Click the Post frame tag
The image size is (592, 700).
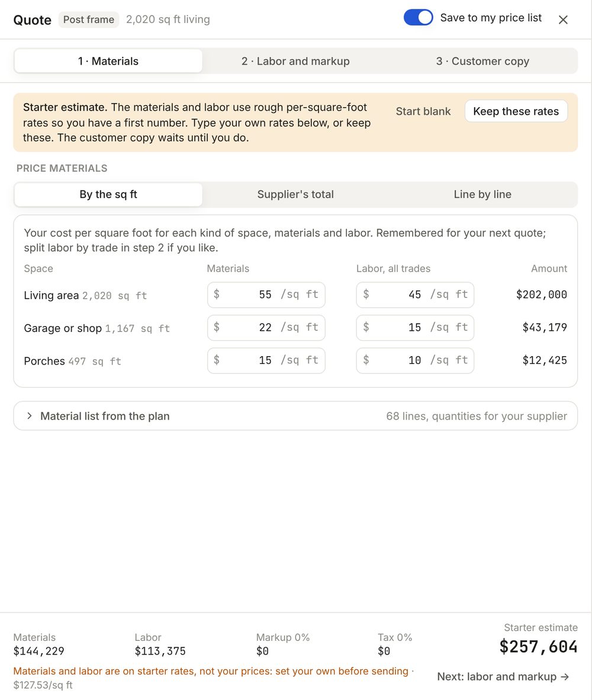pos(88,20)
